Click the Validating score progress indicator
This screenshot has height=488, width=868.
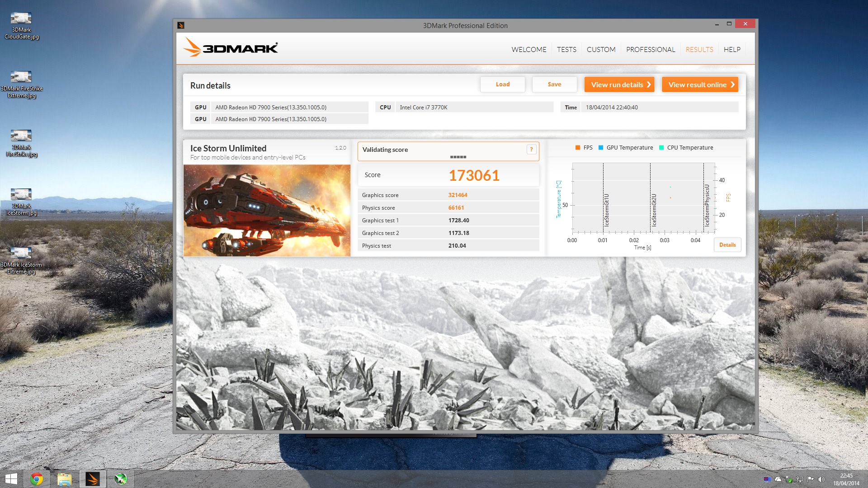tap(458, 157)
